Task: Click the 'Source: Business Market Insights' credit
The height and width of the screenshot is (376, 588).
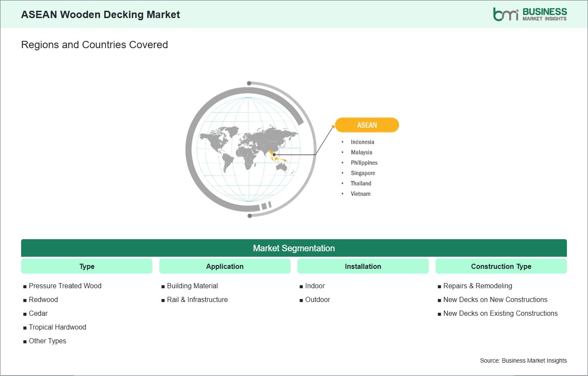Action: (x=523, y=361)
